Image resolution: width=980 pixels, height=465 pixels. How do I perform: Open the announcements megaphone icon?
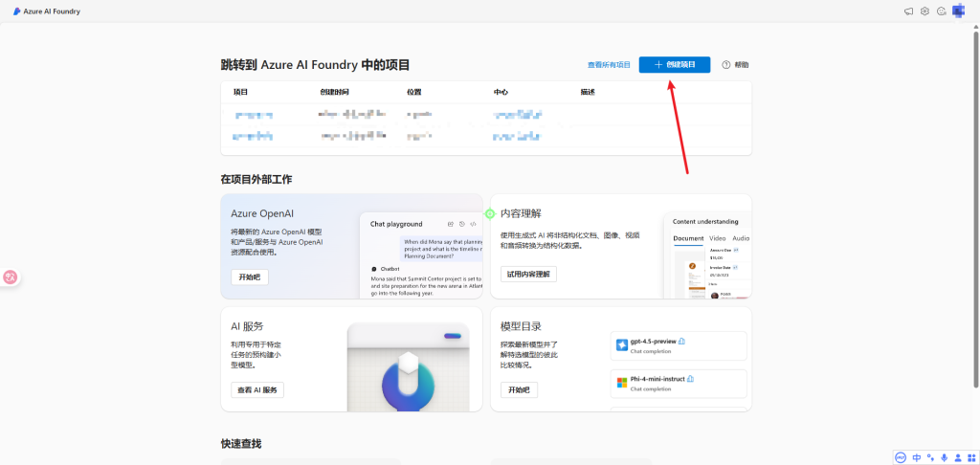pyautogui.click(x=909, y=11)
